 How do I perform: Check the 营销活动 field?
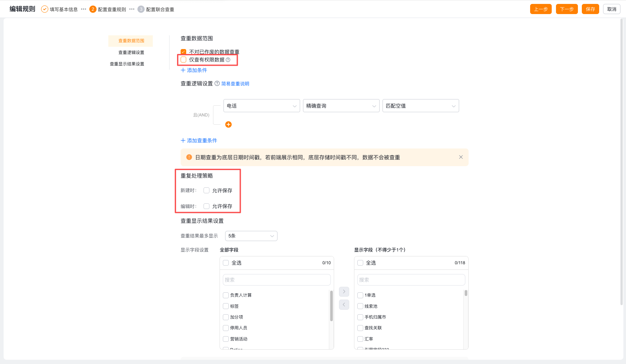(226, 339)
